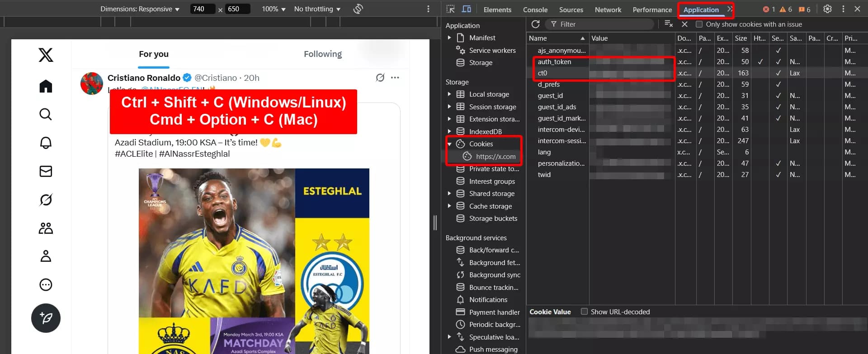The width and height of the screenshot is (868, 354).
Task: Click the warnings count badge
Action: [x=786, y=9]
